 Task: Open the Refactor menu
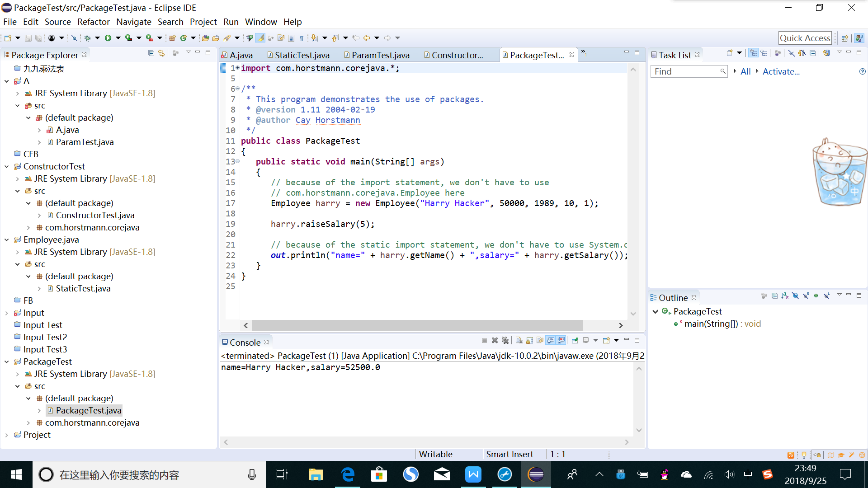(x=93, y=22)
